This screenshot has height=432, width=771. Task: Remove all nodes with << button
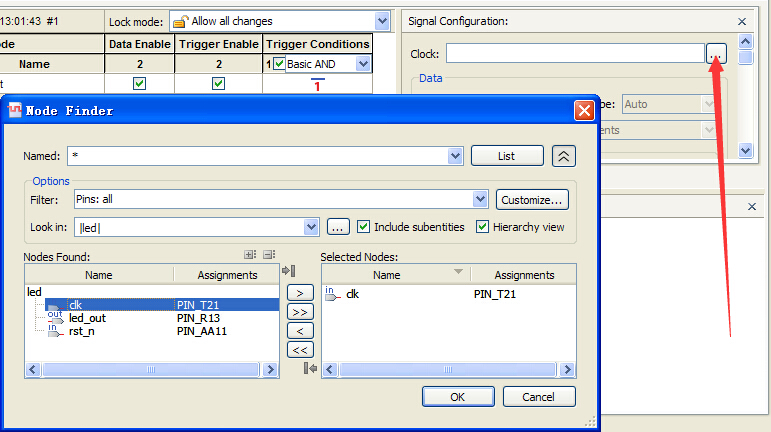point(299,350)
